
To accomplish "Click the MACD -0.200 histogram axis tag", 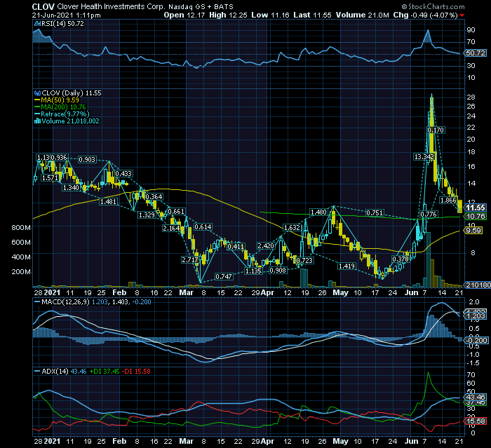I will tap(476, 340).
